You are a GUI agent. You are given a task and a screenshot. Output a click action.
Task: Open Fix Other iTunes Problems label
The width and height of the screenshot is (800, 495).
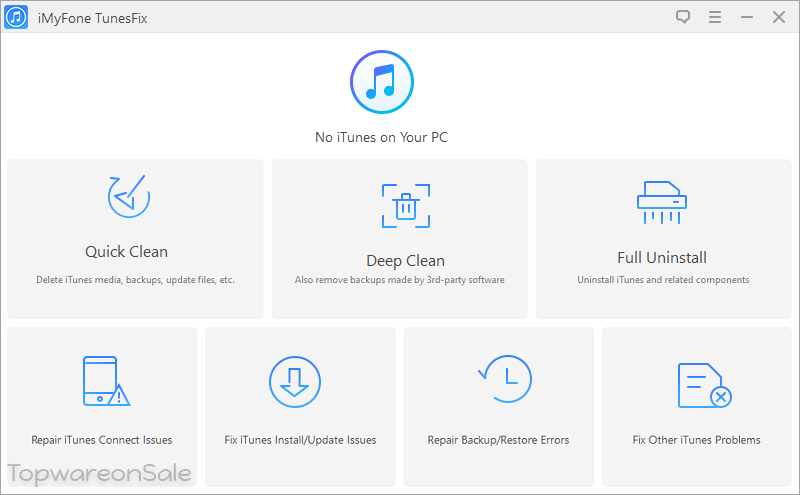click(x=696, y=440)
